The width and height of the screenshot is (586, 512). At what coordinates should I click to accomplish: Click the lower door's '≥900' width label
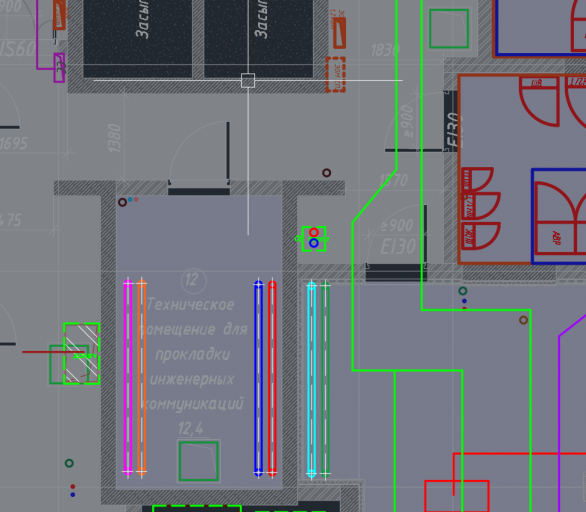coord(397,226)
